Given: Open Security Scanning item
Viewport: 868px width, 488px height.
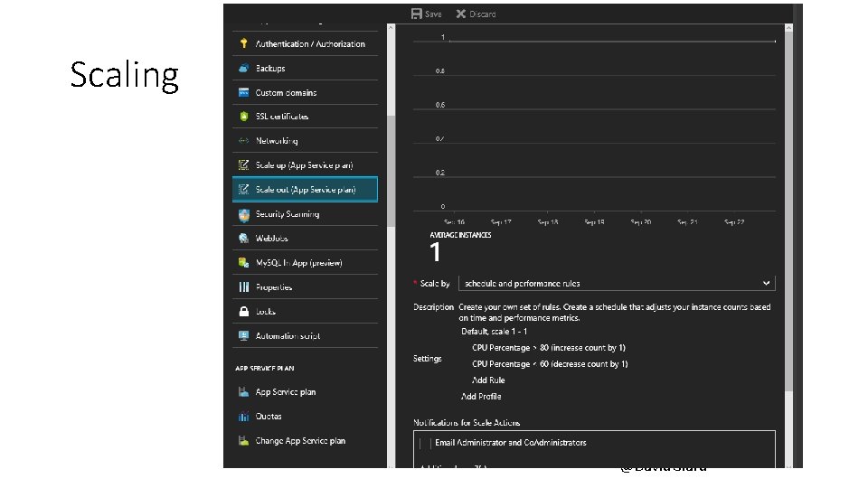Looking at the screenshot, I should (305, 214).
